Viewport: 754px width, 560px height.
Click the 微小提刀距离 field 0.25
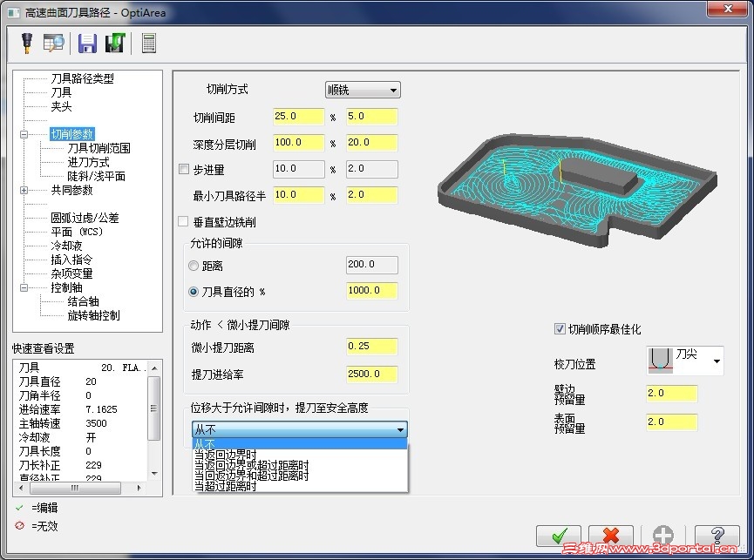coord(371,347)
